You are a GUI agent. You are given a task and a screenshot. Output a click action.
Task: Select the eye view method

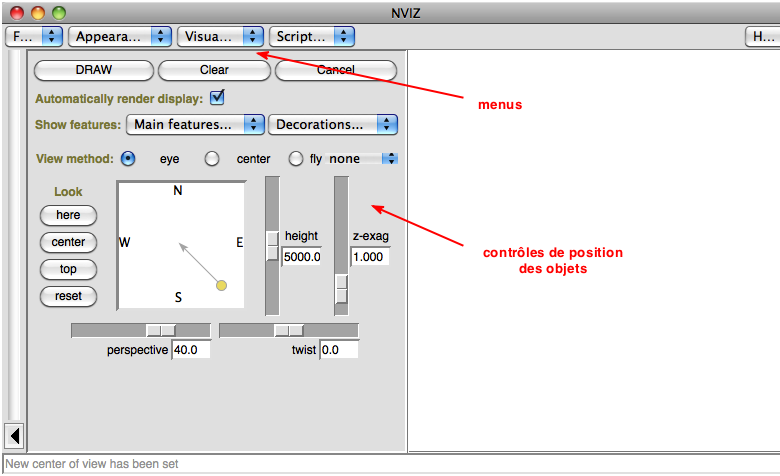click(x=128, y=159)
